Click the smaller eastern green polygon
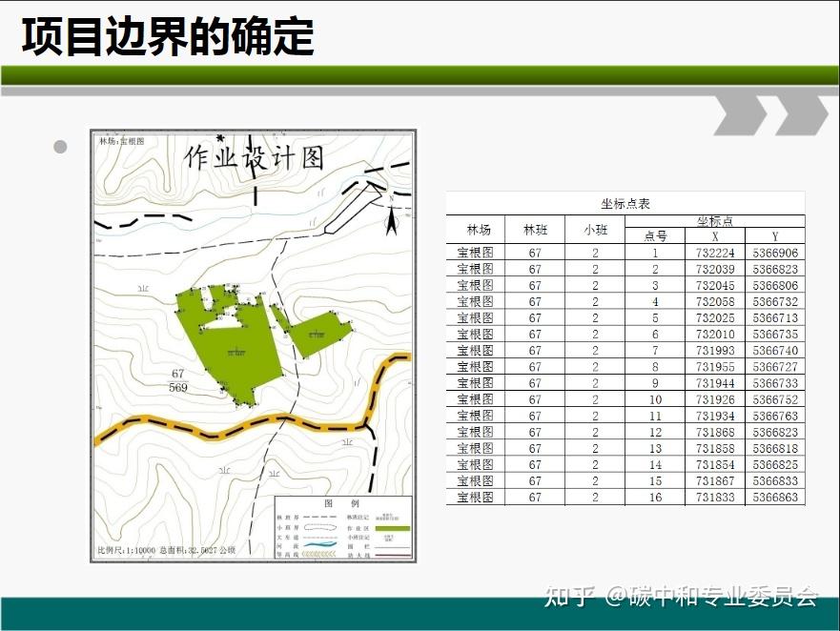840x631 pixels. pyautogui.click(x=313, y=332)
